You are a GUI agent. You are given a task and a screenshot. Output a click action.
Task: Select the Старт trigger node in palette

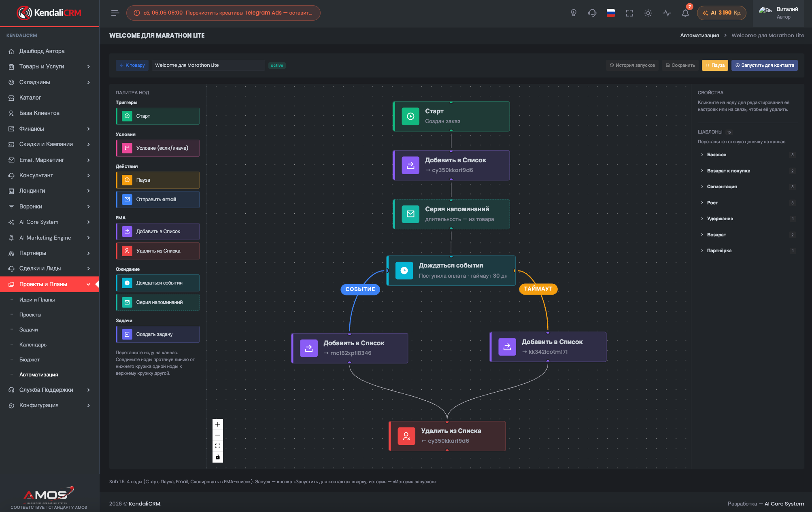click(x=157, y=116)
